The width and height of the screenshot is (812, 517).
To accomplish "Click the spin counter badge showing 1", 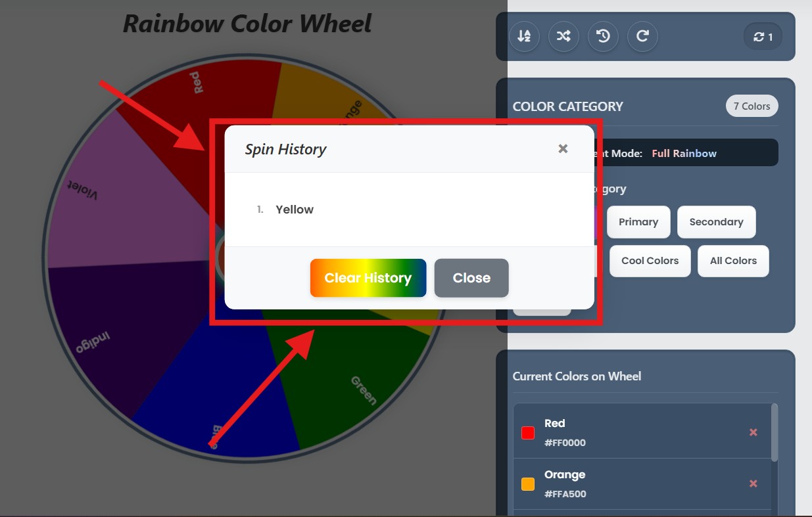I will 763,37.
